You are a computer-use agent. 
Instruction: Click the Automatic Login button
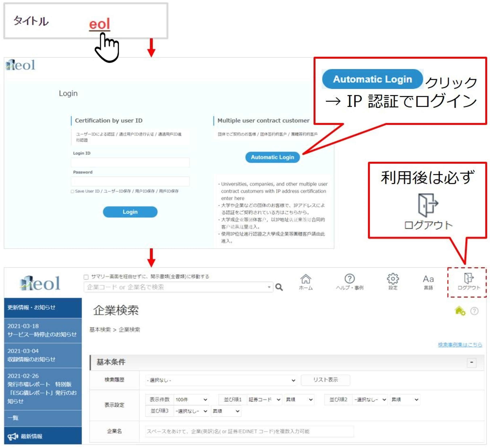tap(273, 157)
